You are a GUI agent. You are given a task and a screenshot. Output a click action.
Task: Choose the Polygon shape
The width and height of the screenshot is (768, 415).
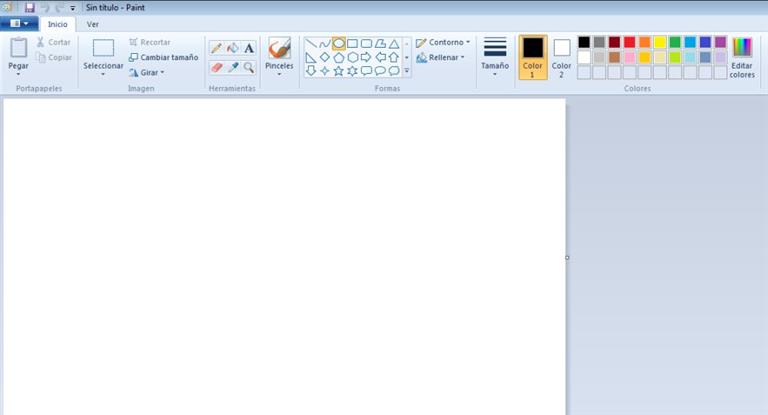coord(380,44)
